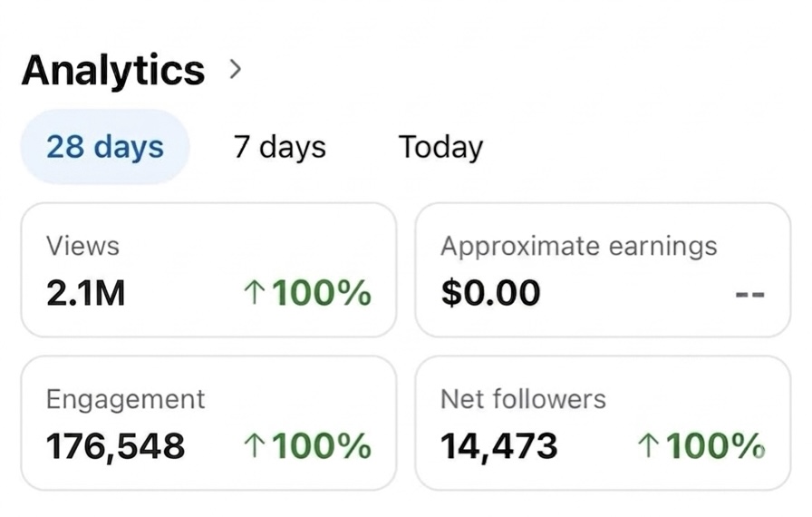This screenshot has height=517, width=812.
Task: Select the 14,473 net followers value
Action: (x=498, y=445)
